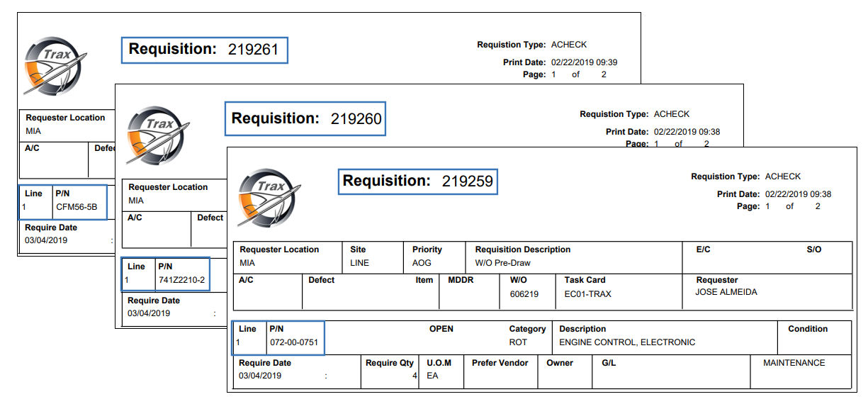Screen dimensions: 868x404
Task: Click the Prefer Vendor header
Action: (500, 363)
